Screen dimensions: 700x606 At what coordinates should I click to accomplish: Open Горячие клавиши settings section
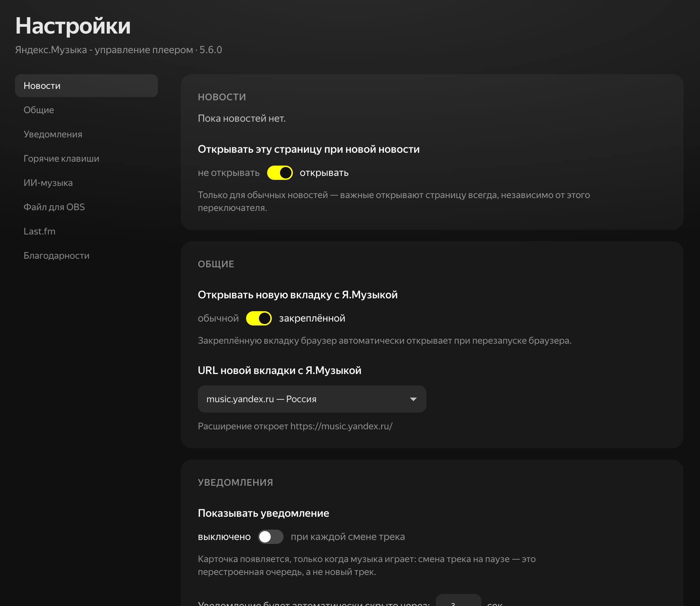(x=86, y=158)
